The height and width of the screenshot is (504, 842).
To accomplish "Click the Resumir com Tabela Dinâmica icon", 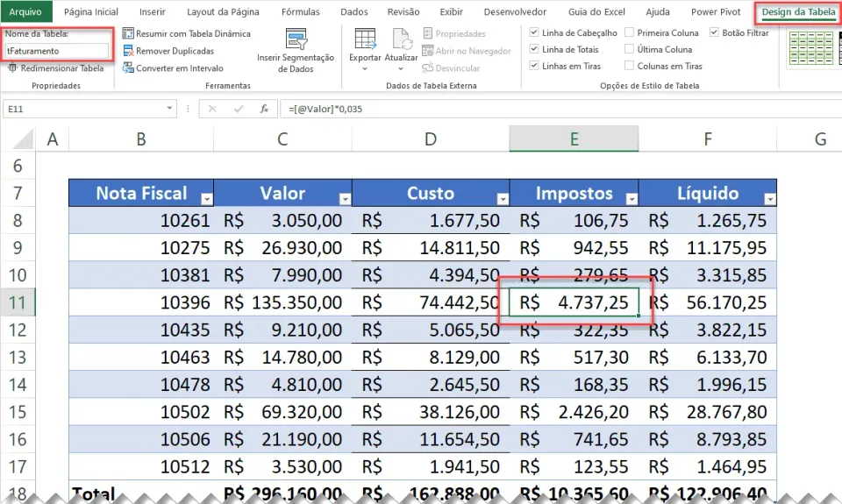I will (x=128, y=33).
